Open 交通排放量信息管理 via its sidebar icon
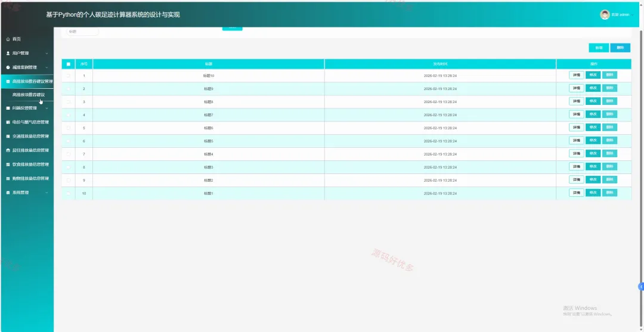 pyautogui.click(x=8, y=136)
